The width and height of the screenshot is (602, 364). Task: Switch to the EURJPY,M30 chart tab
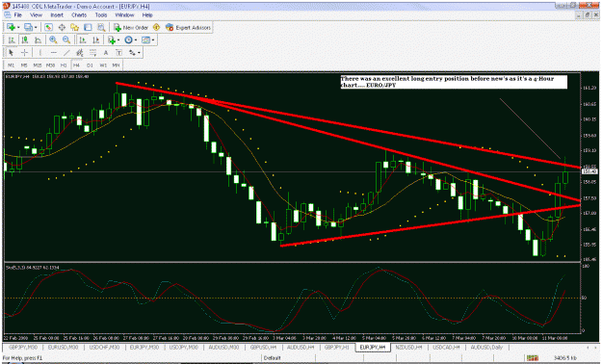coord(144,347)
